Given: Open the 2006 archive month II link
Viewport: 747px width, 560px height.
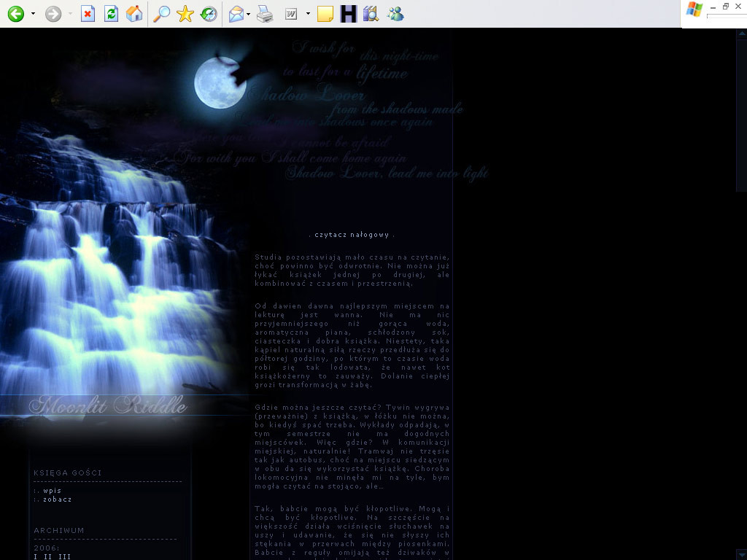Looking at the screenshot, I should 47,556.
